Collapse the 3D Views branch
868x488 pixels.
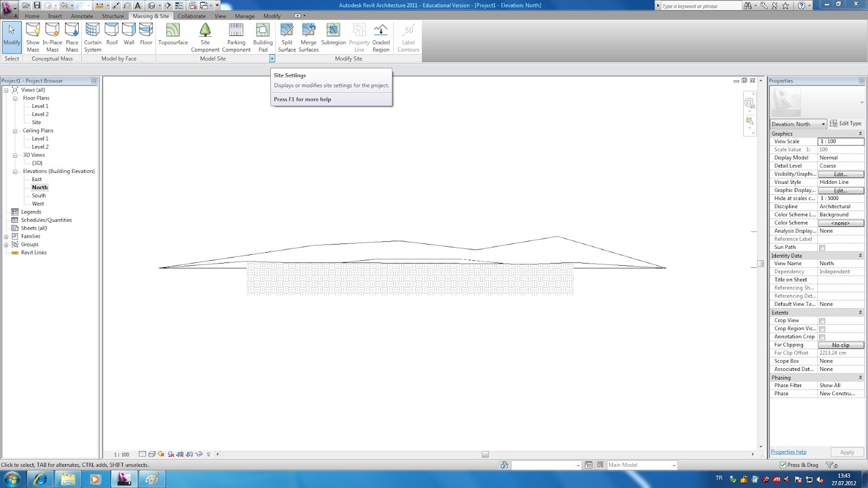15,155
